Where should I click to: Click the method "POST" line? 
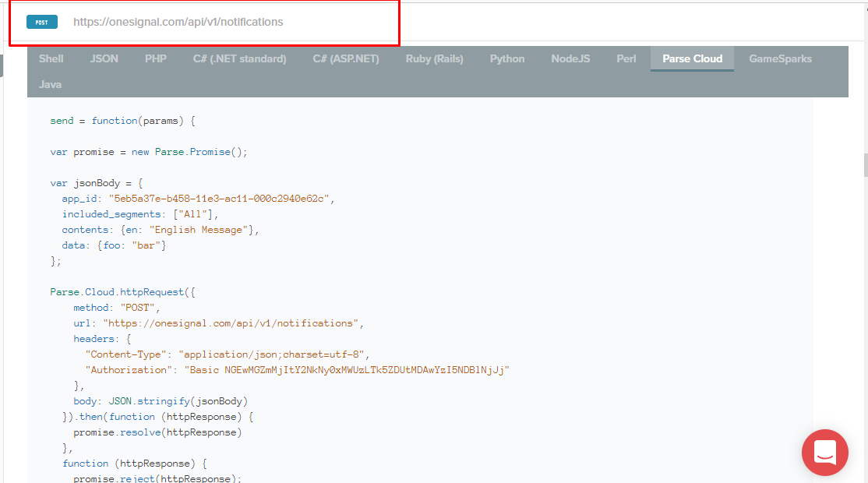(117, 308)
